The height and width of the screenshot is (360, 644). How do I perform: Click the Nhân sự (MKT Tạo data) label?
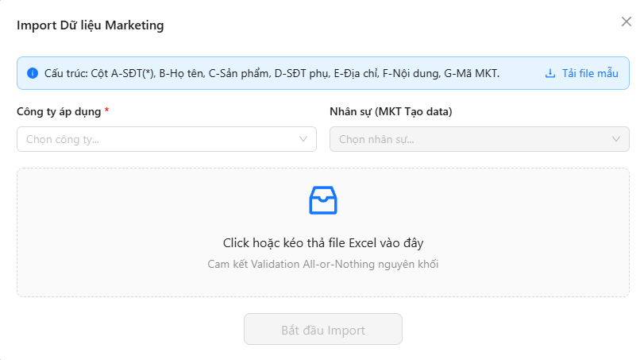tap(391, 112)
